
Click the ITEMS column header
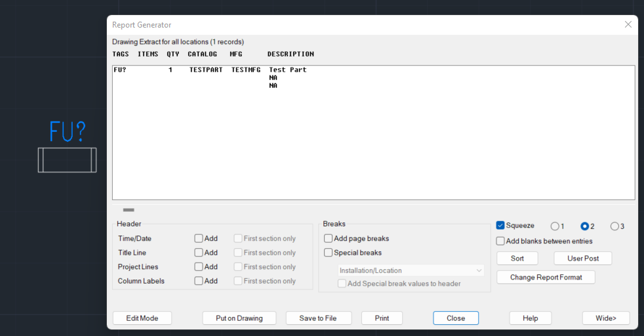[x=148, y=54]
